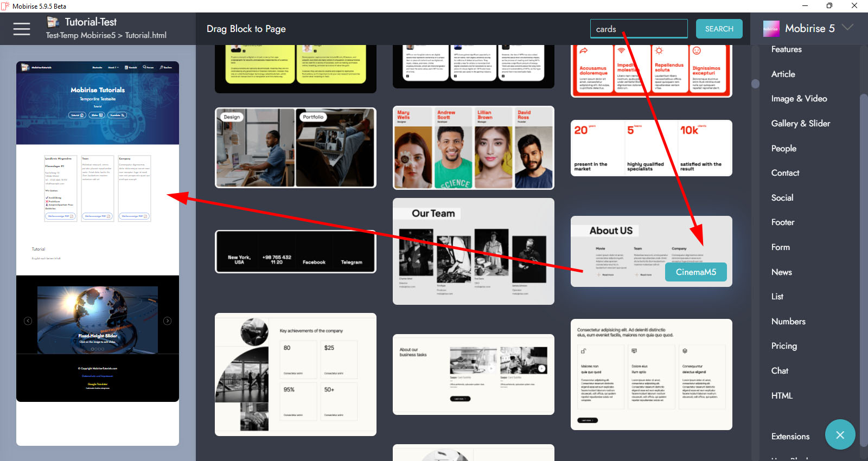Screen dimensions: 868x461
Task: Choose the Contact category
Action: pyautogui.click(x=785, y=173)
